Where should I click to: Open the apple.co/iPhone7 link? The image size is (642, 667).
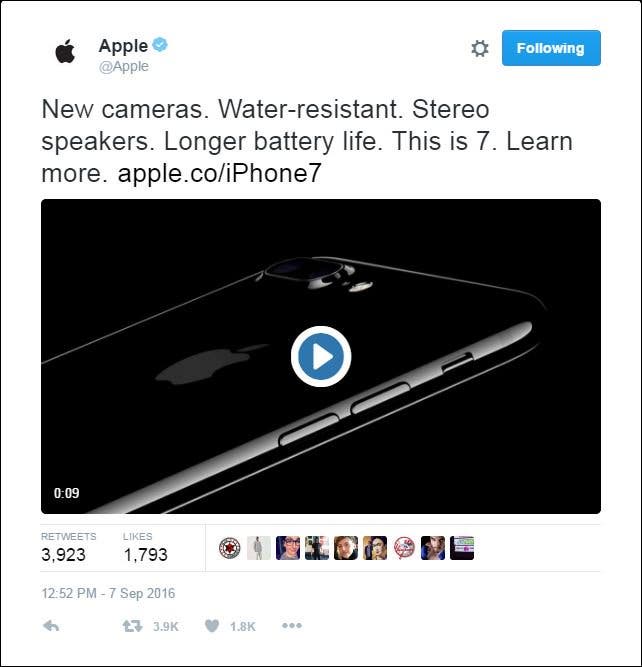coord(219,173)
